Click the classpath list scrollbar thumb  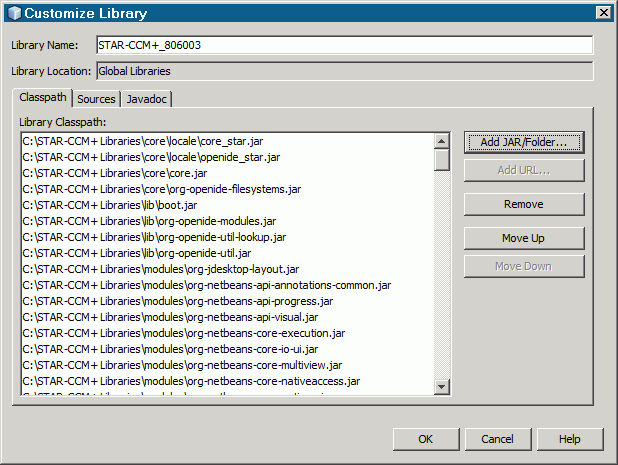[442, 160]
